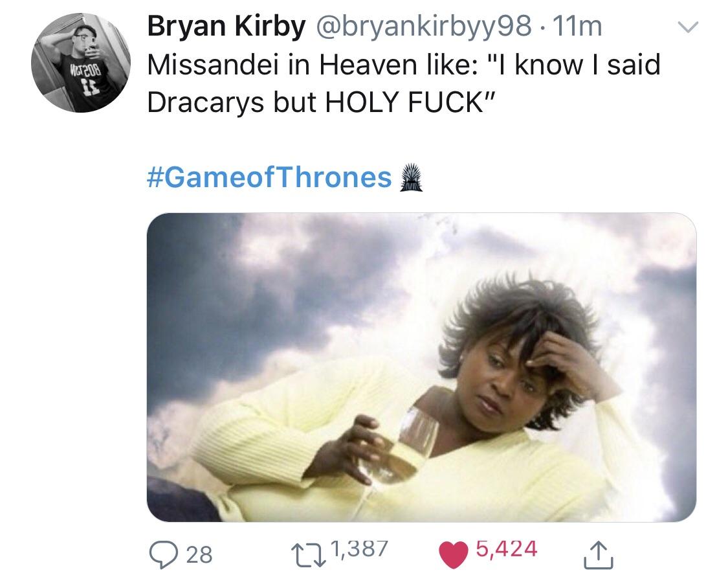Open Bryan Kirby's profile picture

pyautogui.click(x=82, y=63)
